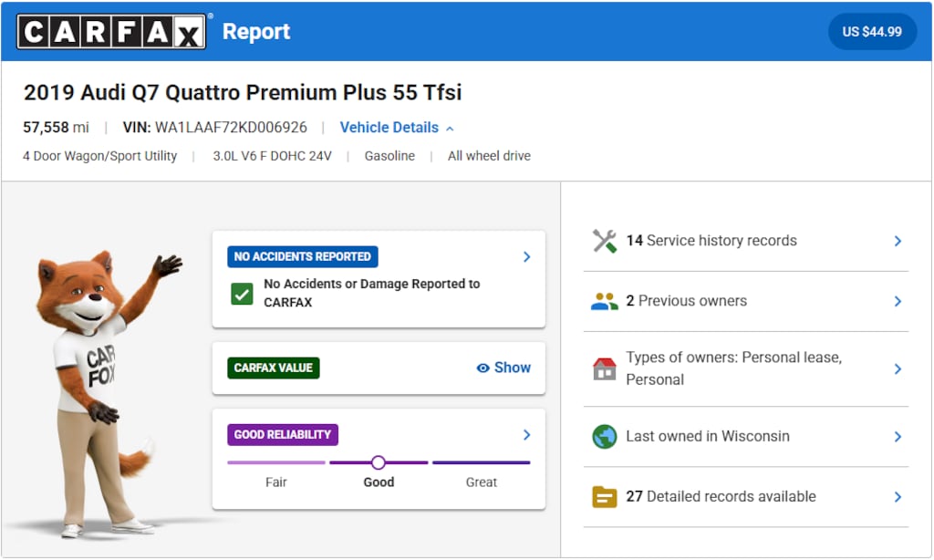Open the 2 Previous owners row arrow
The image size is (934, 560).
[x=898, y=302]
